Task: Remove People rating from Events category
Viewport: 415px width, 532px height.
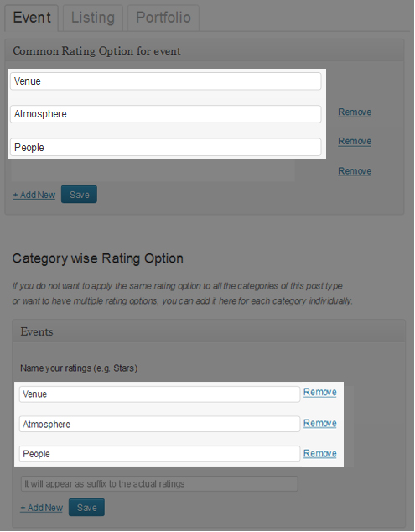Action: point(319,454)
